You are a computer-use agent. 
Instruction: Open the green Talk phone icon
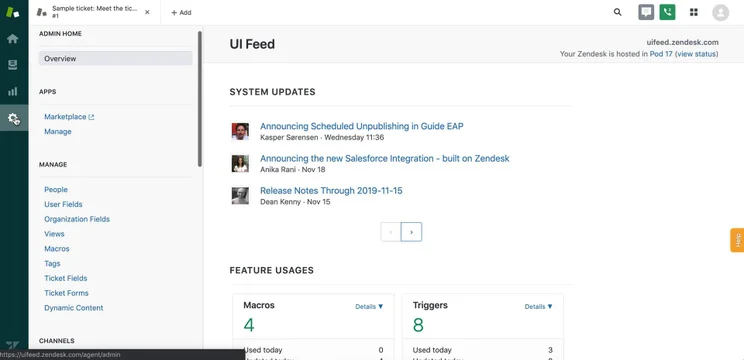coord(667,12)
